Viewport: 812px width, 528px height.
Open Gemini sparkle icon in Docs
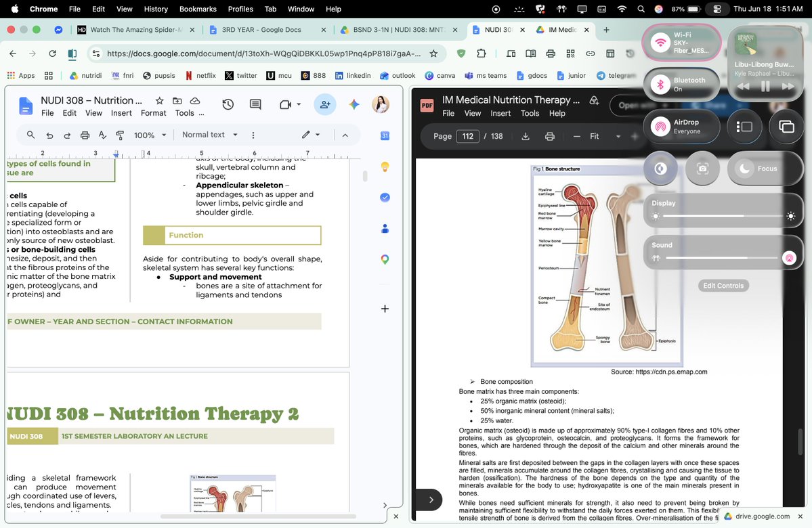click(x=354, y=104)
